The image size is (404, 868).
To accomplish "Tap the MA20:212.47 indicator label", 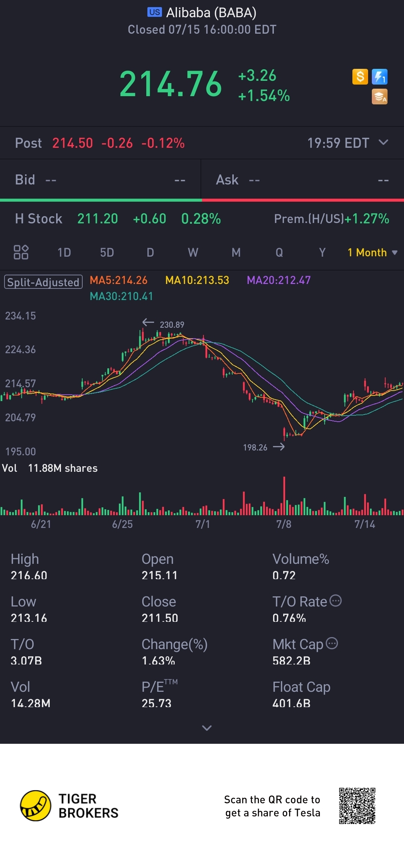I will tap(279, 280).
